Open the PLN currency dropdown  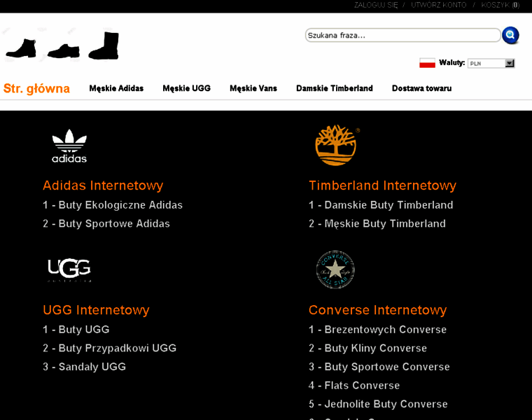[x=491, y=64]
